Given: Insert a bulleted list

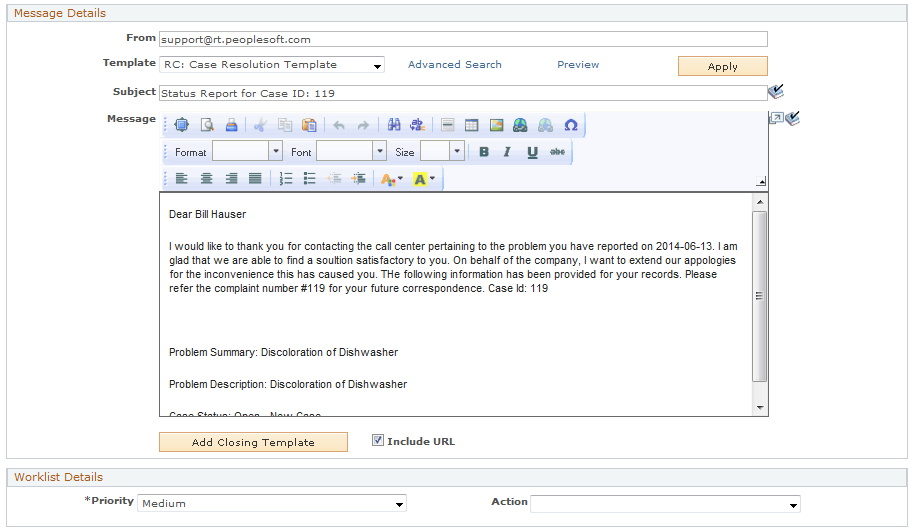Looking at the screenshot, I should pos(309,179).
